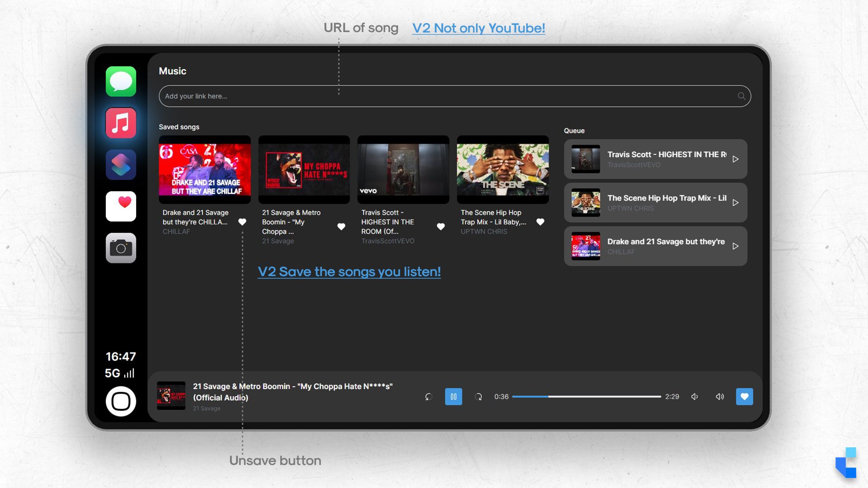
Task: Open the Health app icon
Action: [121, 206]
